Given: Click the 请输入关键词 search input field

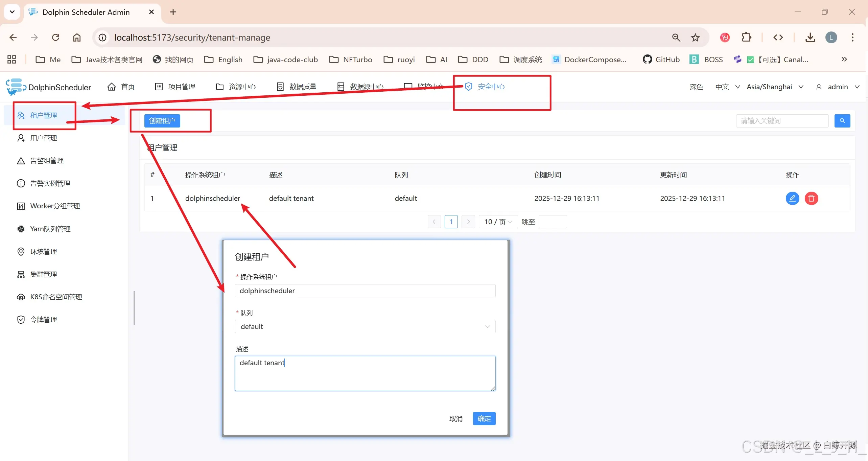Looking at the screenshot, I should tap(782, 121).
